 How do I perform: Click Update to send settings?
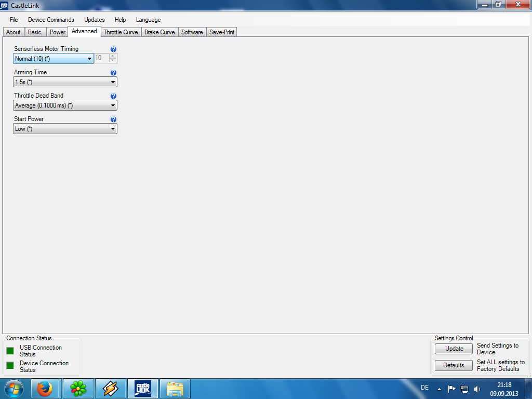pyautogui.click(x=454, y=349)
